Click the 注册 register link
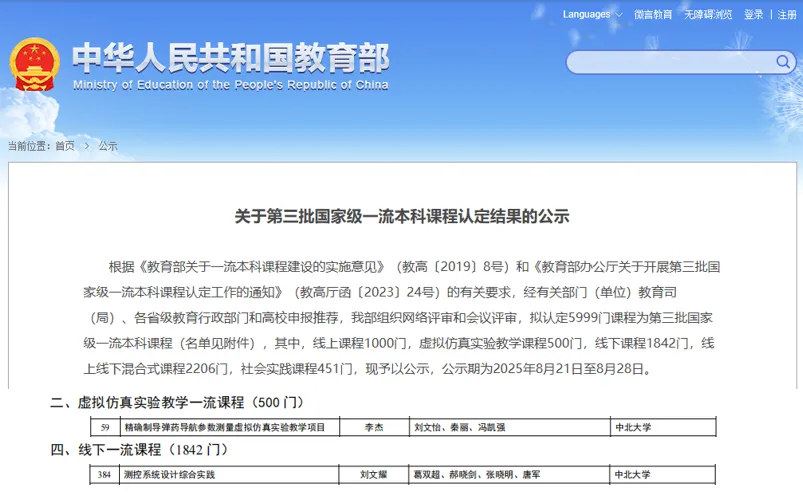The image size is (803, 494). click(787, 14)
